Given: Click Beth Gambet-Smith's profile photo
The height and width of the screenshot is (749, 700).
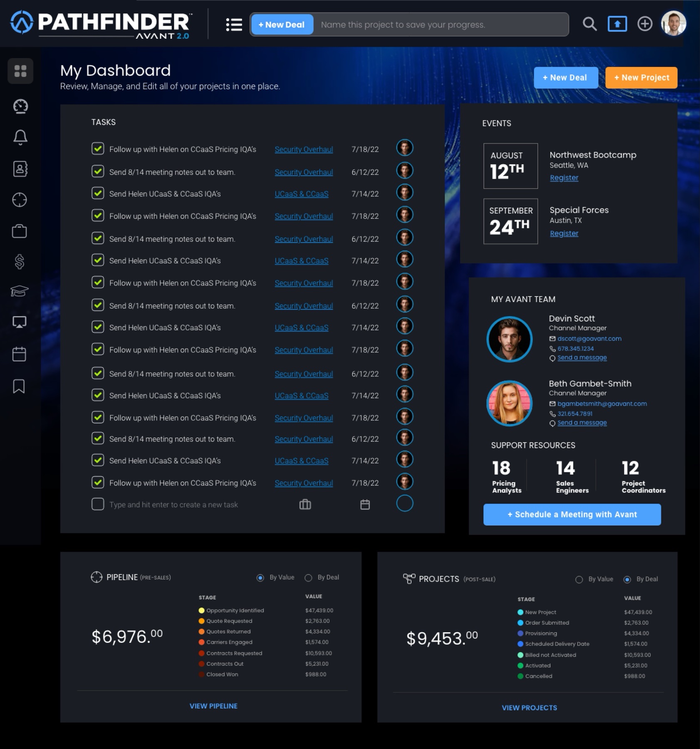Looking at the screenshot, I should (510, 403).
